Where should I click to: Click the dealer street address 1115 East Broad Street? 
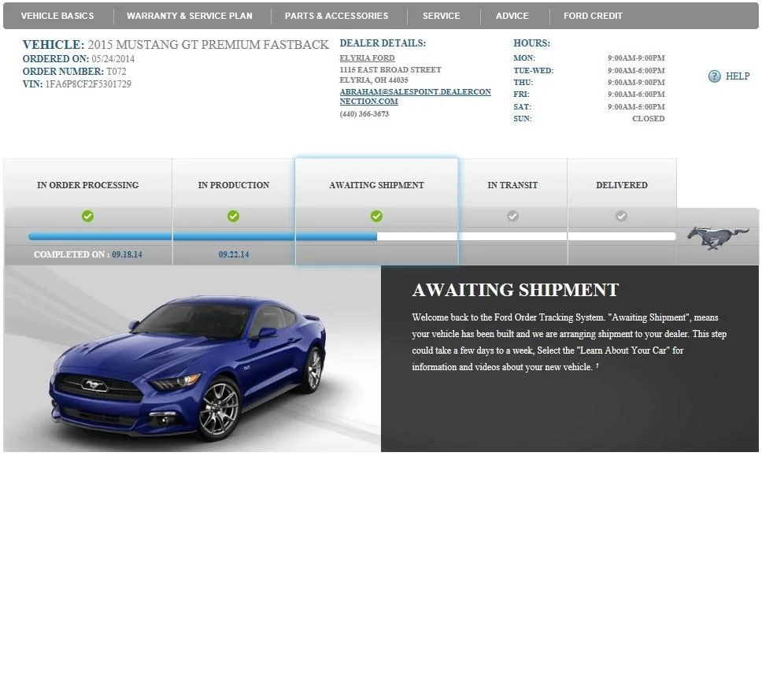click(390, 70)
